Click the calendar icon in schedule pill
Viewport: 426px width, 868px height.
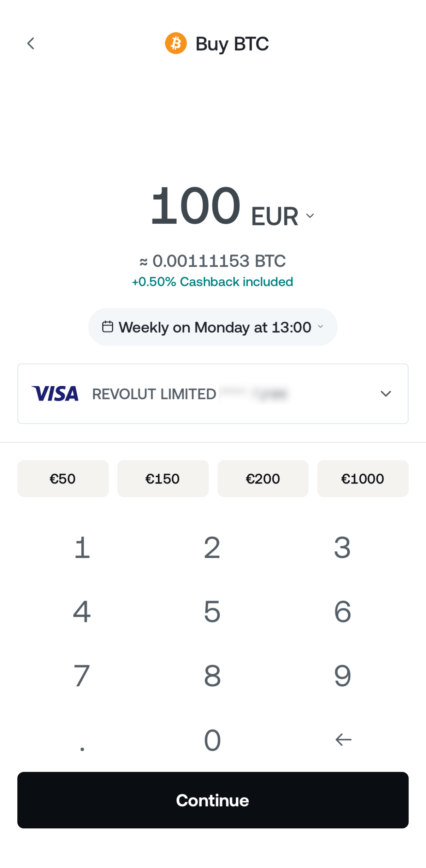108,327
